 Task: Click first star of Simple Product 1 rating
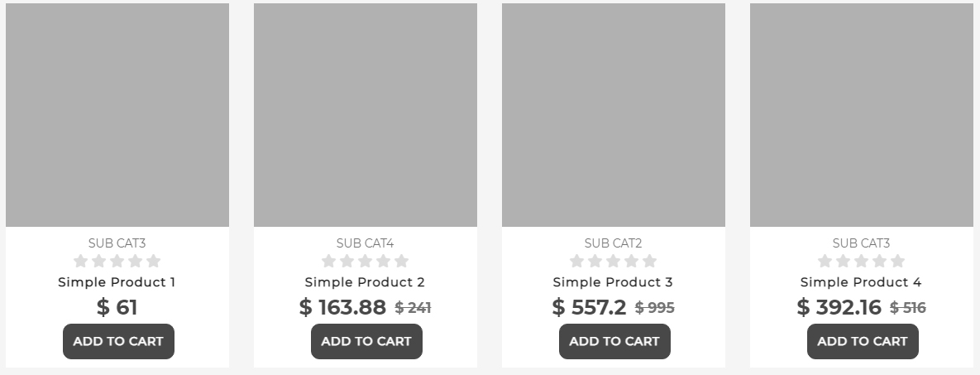81,262
